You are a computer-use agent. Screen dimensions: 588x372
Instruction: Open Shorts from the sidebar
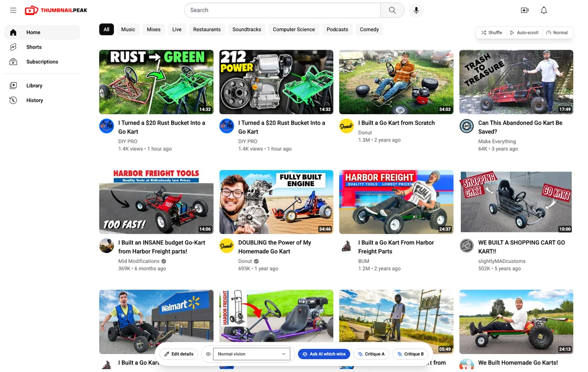42,47
